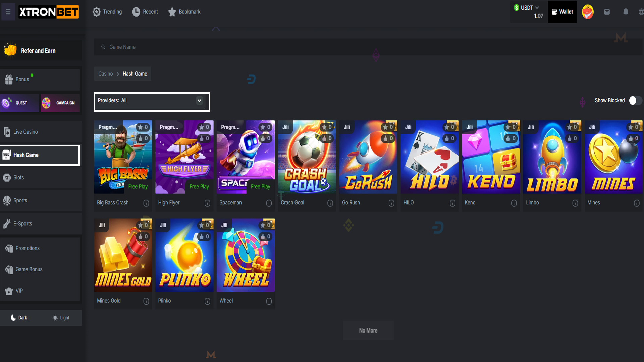Open the Slots sidebar menu item
Screen dimensions: 644x362
click(x=40, y=178)
